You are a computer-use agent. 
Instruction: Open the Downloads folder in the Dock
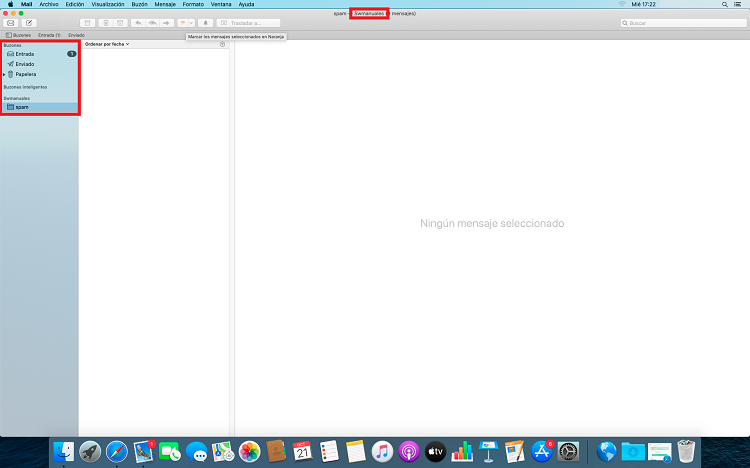tap(633, 451)
